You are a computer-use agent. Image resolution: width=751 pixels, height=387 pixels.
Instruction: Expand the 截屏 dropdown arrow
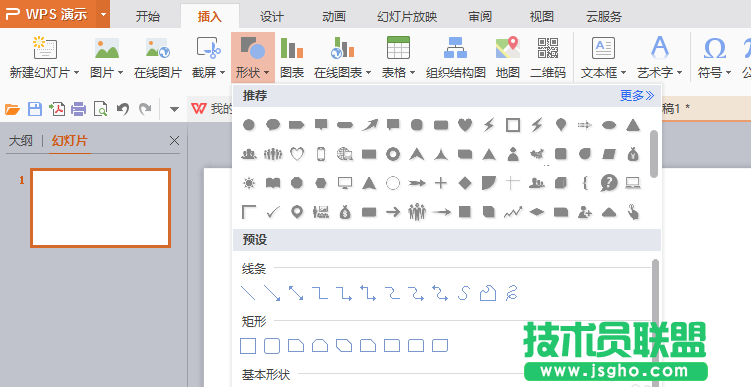tap(222, 73)
